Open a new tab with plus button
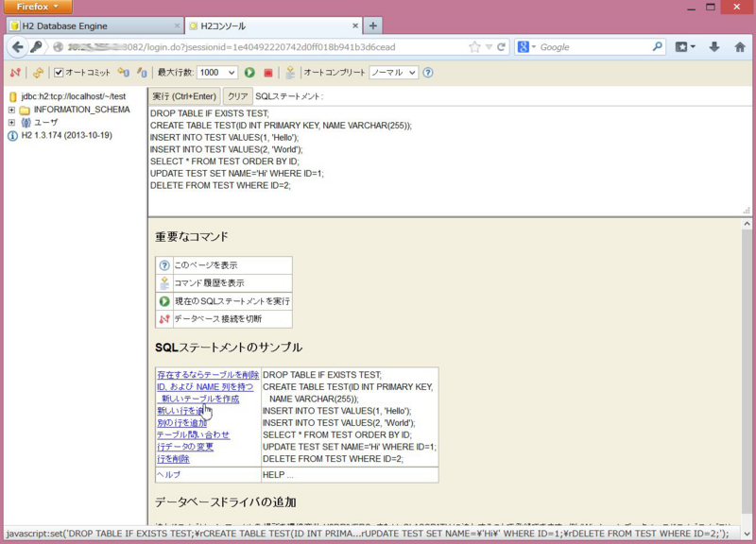This screenshot has height=544, width=756. point(373,26)
